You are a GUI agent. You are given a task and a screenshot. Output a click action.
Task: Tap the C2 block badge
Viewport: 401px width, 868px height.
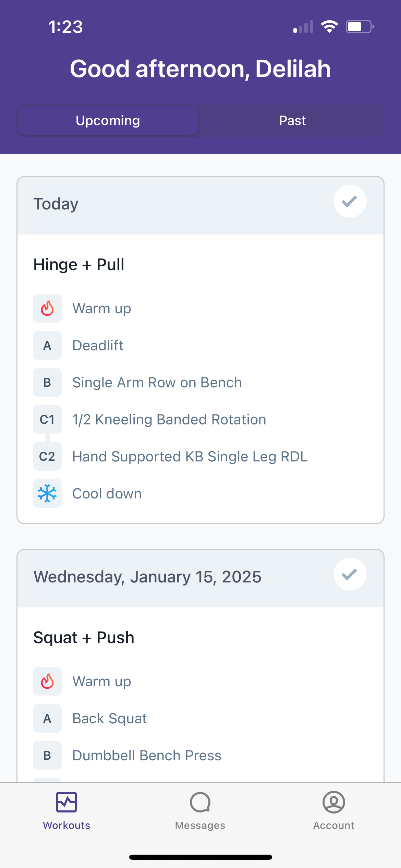point(47,456)
